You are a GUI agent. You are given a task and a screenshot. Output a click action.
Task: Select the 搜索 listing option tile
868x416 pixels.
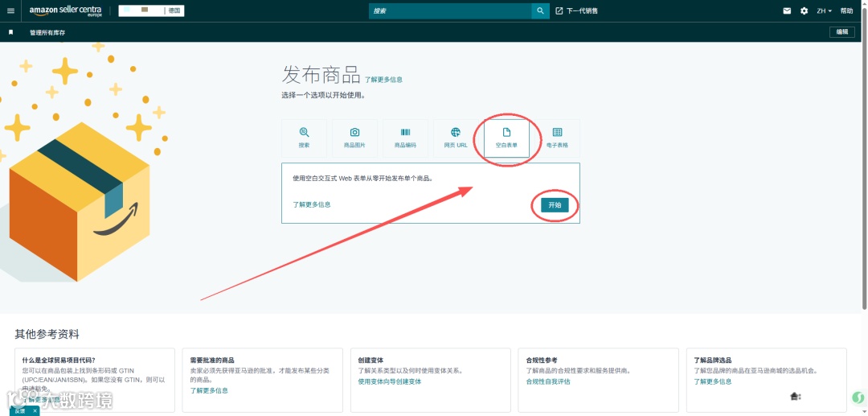point(304,138)
